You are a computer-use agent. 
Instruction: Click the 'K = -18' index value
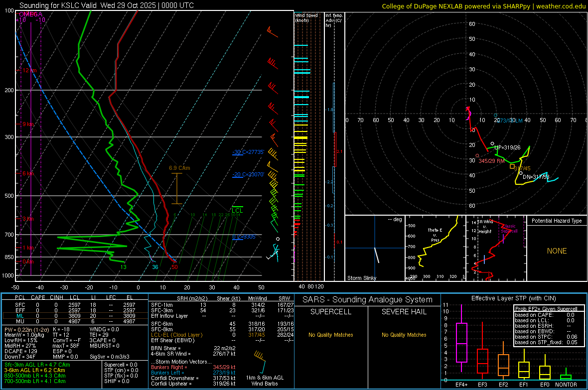tap(61, 329)
